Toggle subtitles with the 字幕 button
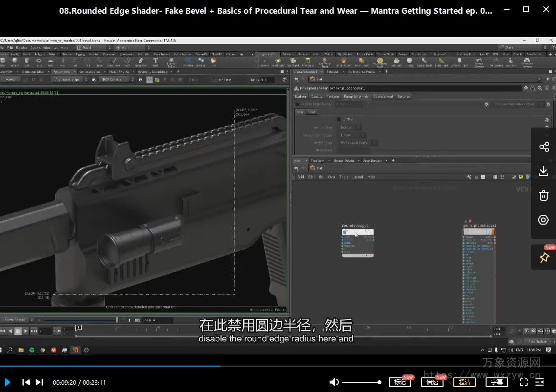This screenshot has width=556, height=392. click(x=497, y=382)
